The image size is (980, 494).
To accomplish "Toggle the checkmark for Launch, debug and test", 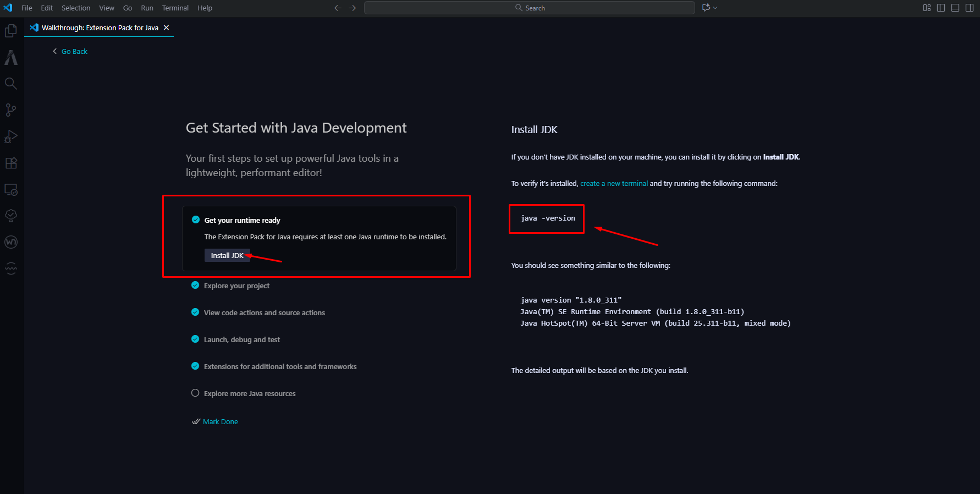I will 195,339.
